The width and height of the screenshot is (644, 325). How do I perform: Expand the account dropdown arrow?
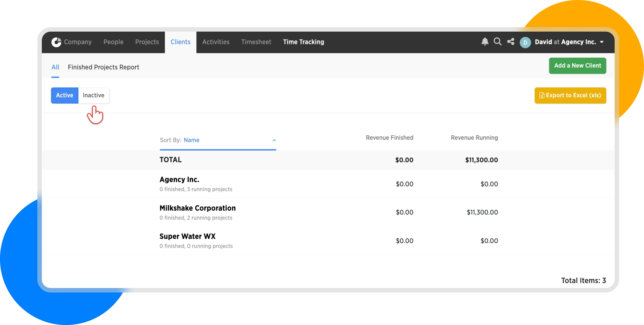coord(602,42)
